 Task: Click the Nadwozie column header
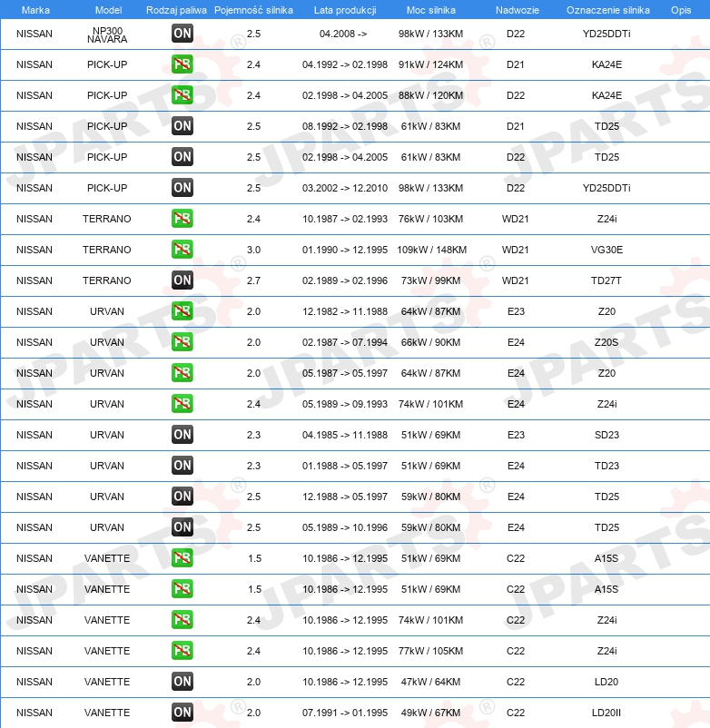click(x=518, y=10)
